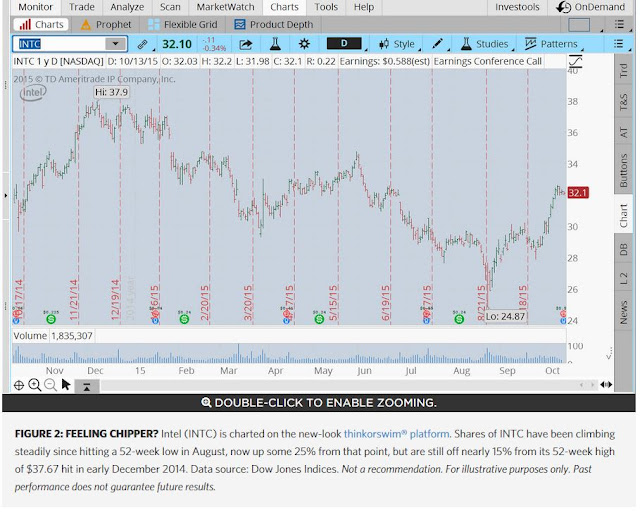This screenshot has width=640, height=515.
Task: Toggle the T&S side panel tab
Action: pyautogui.click(x=623, y=102)
